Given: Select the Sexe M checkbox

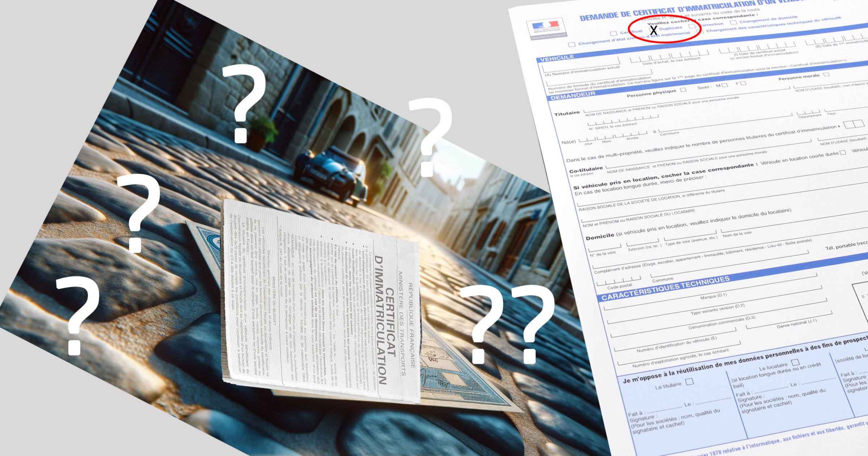Looking at the screenshot, I should (x=724, y=85).
